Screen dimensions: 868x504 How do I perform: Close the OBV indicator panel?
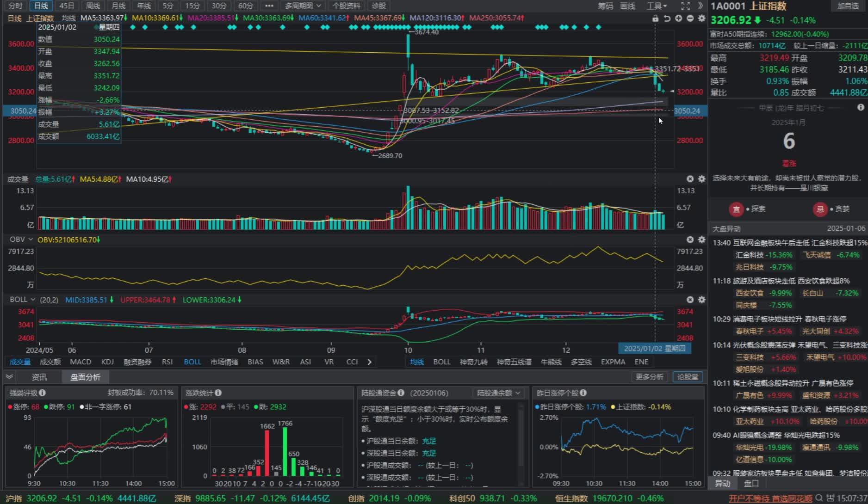pos(690,240)
